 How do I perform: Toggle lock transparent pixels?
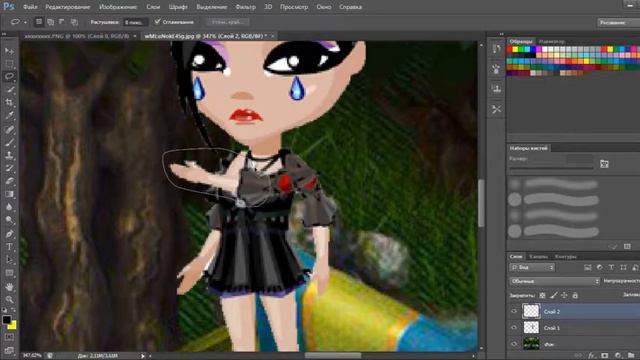542,295
